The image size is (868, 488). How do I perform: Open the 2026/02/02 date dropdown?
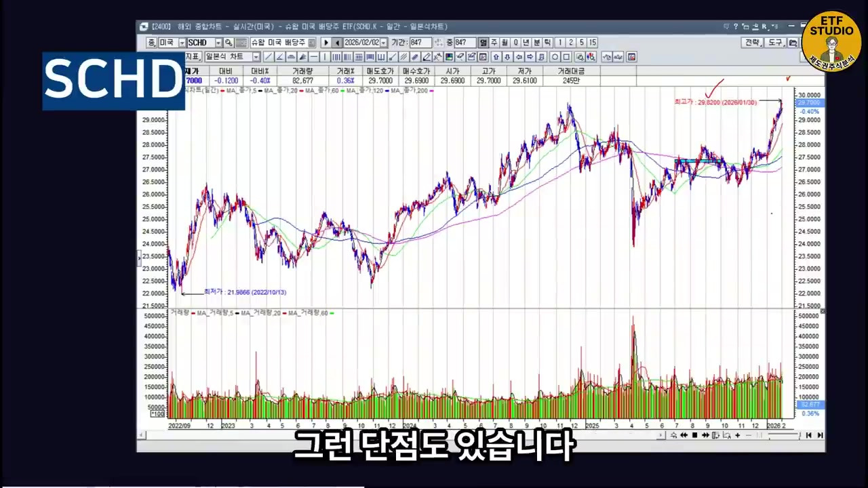click(x=384, y=43)
